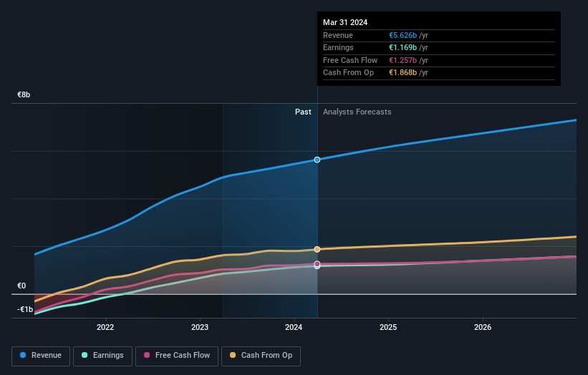The image size is (588, 375).
Task: Click the €1.257b free cash flow value
Action: click(x=403, y=60)
